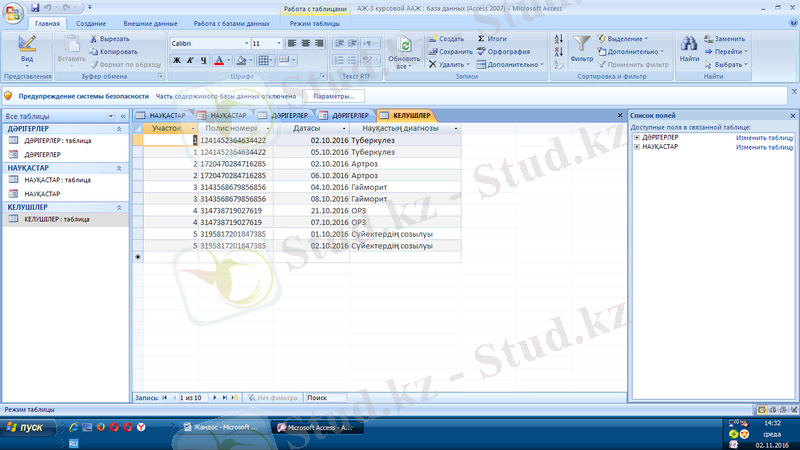Click the Find binoculars icon

coord(689,44)
